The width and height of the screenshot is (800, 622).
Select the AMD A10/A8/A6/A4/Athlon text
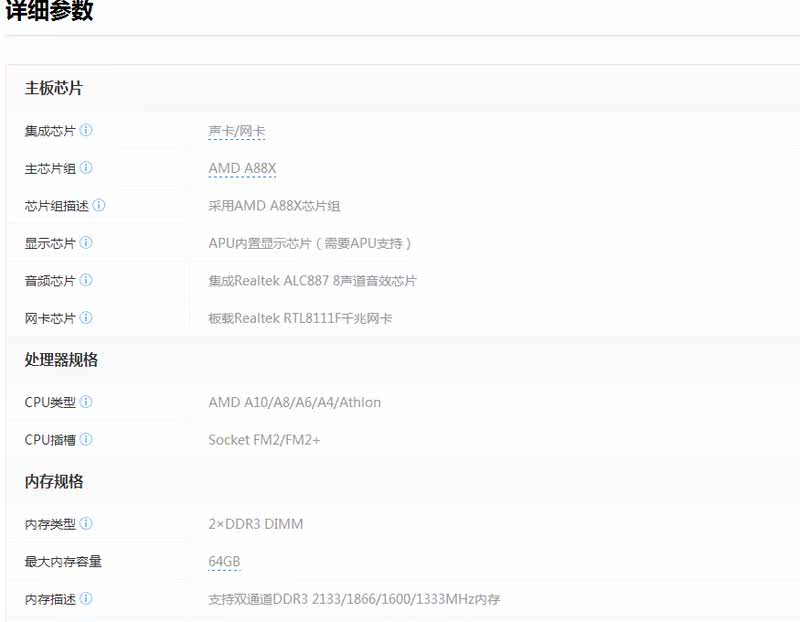[294, 403]
